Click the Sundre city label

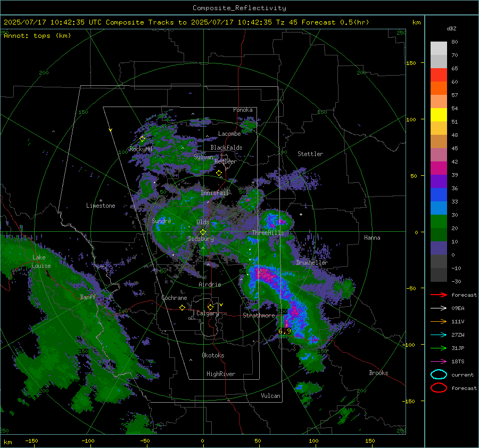161,221
